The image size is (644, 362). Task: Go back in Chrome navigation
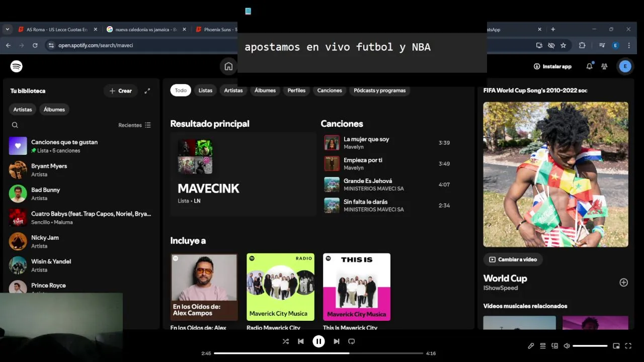8,45
